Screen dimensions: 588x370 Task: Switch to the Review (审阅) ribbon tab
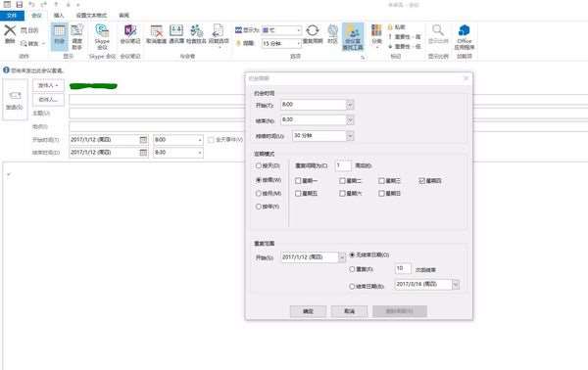124,16
